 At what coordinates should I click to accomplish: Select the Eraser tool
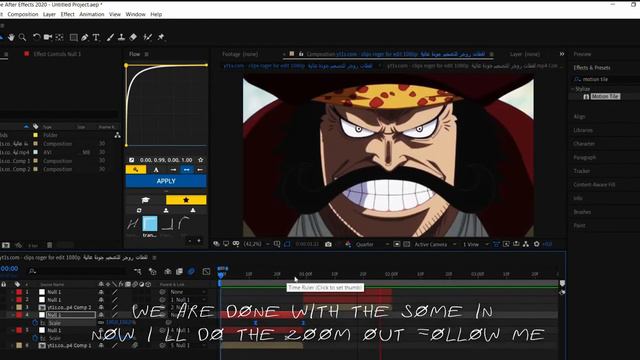click(133, 37)
